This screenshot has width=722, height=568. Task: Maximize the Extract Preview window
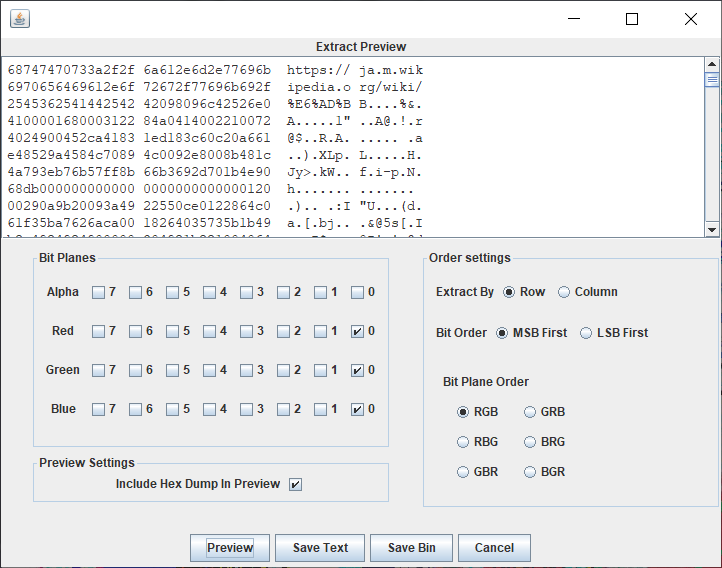pyautogui.click(x=632, y=19)
